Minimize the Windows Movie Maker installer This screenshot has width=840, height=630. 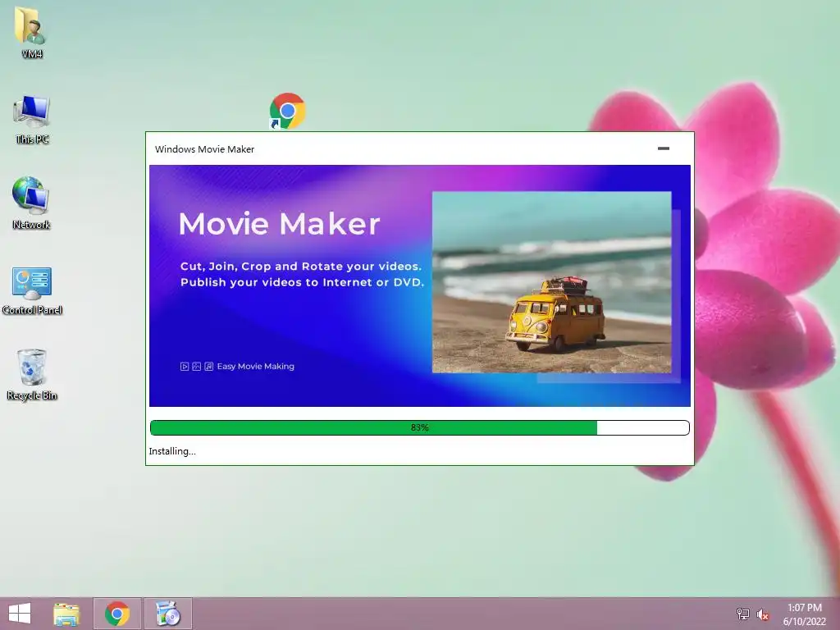(663, 148)
